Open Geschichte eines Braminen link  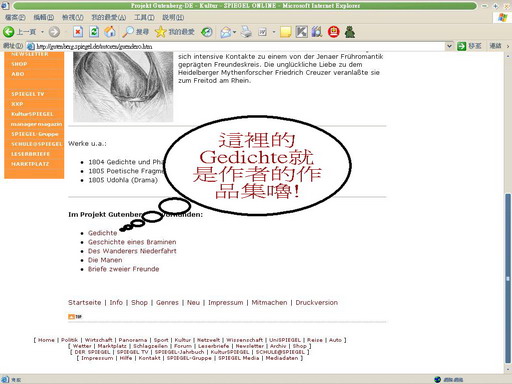coord(132,242)
